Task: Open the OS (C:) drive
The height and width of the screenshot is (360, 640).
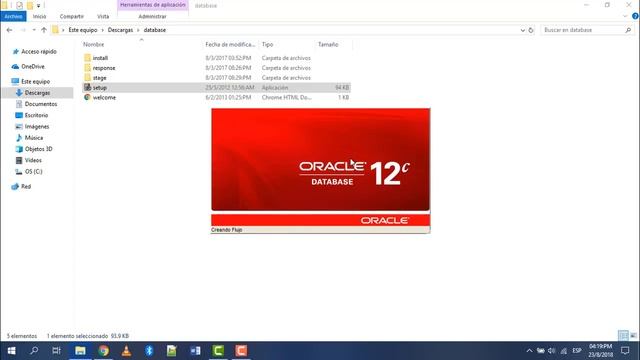Action: (x=33, y=171)
